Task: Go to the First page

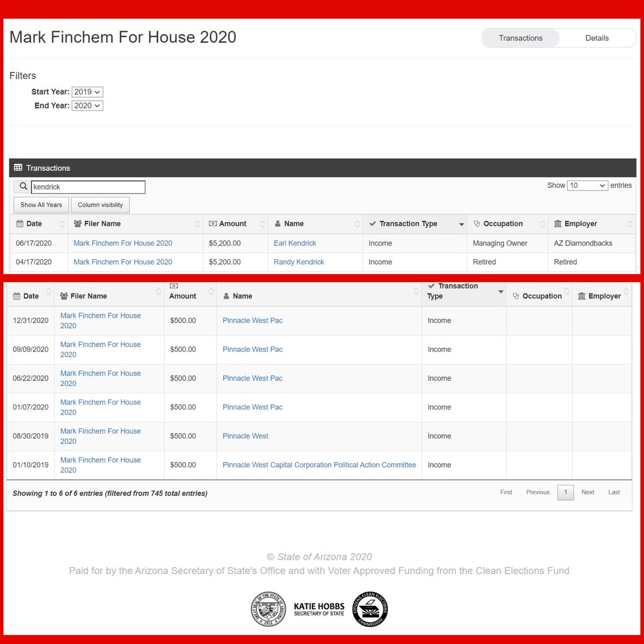Action: click(x=506, y=492)
